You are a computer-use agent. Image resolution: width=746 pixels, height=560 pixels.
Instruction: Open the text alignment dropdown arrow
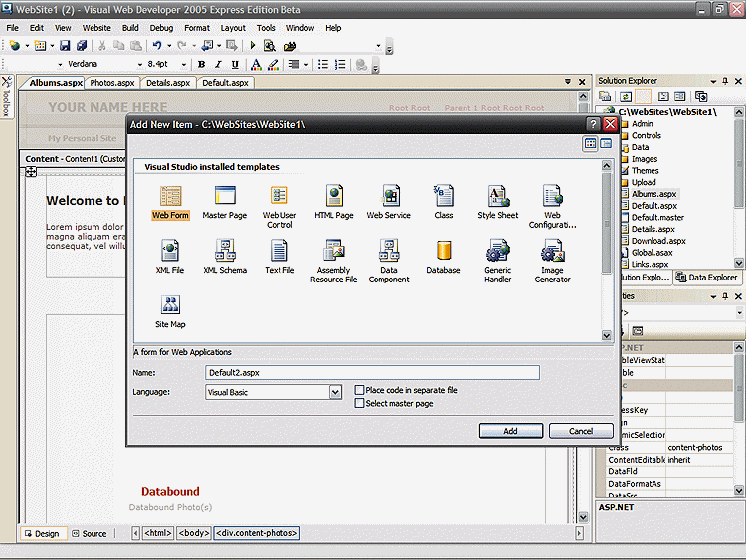coord(306,65)
